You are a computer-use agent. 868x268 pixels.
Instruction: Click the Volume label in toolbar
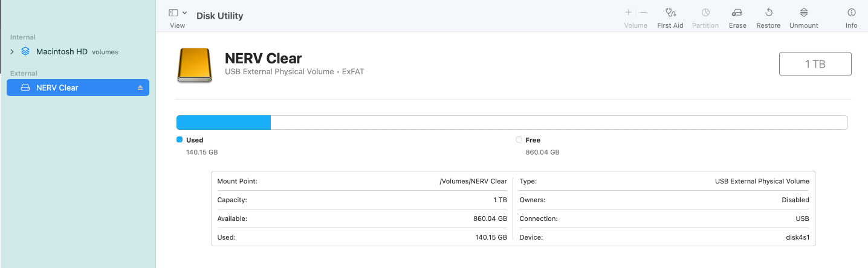pos(635,25)
